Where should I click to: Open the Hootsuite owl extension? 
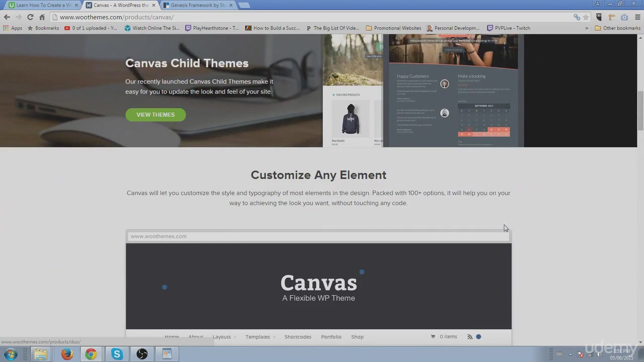(599, 17)
